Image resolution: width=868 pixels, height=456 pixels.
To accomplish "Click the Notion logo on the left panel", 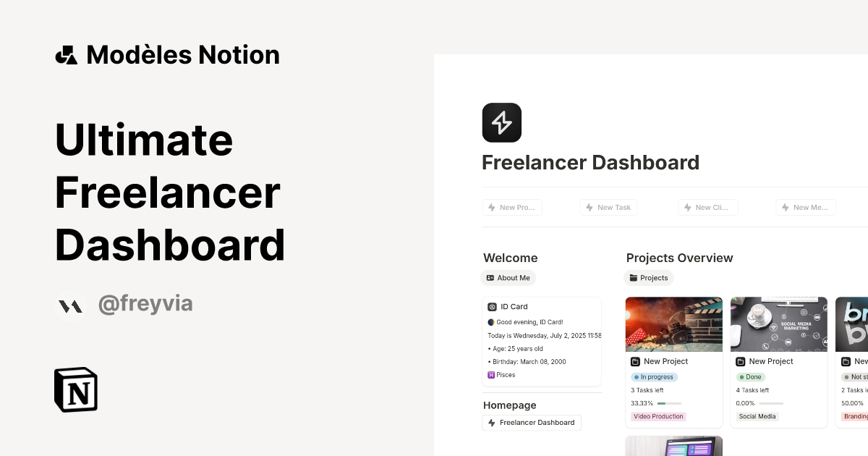I will pos(75,389).
